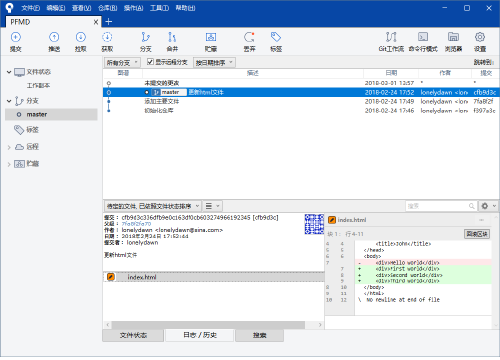Viewport: 500px width, 360px height.
Task: Open the 编辑(E) menu
Action: pyautogui.click(x=56, y=8)
